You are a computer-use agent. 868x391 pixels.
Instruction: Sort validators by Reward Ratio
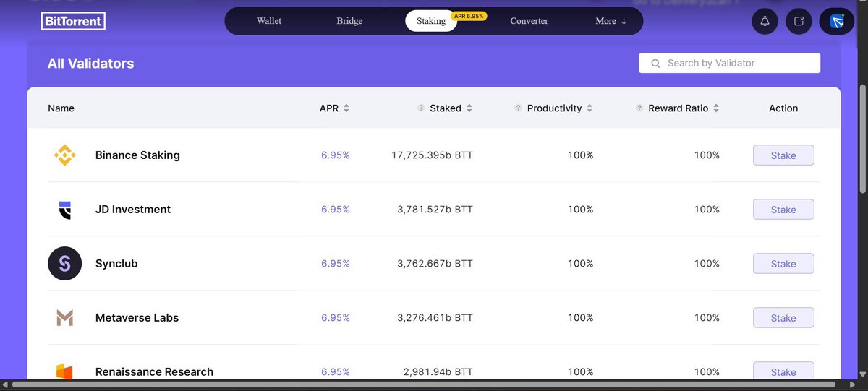716,108
